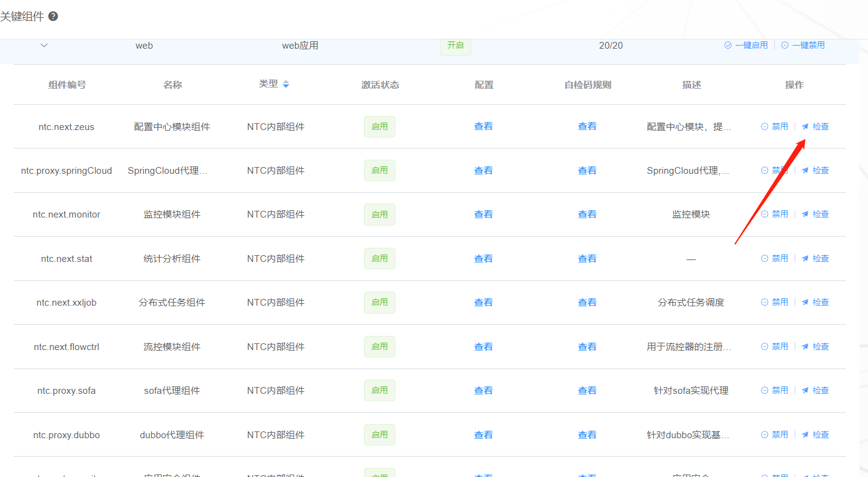Screen dimensions: 868x477
Task: Open 自检码规则 查看 for ntc.next.monitor
Action: [x=587, y=214]
